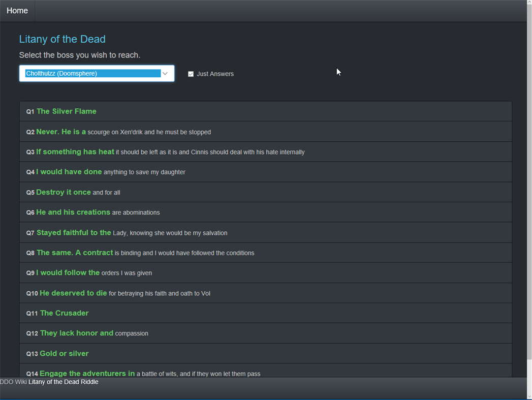
Task: Select Q12 They lack honor row
Action: point(266,333)
